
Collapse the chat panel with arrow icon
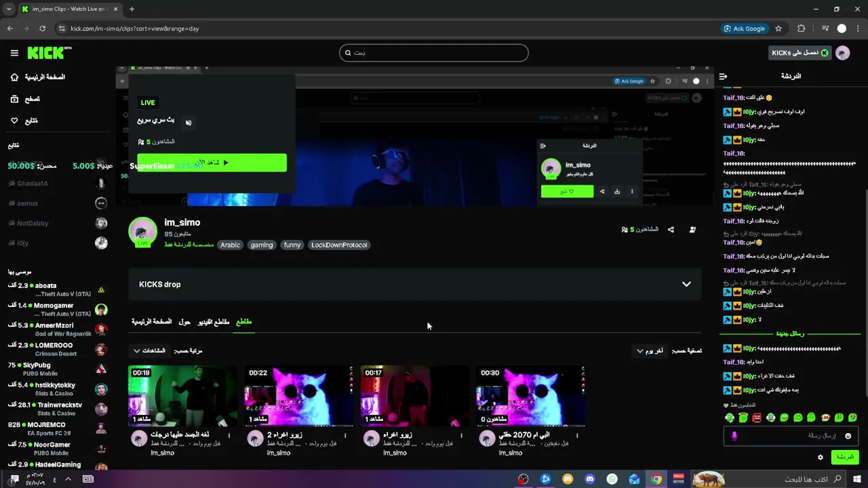click(724, 77)
